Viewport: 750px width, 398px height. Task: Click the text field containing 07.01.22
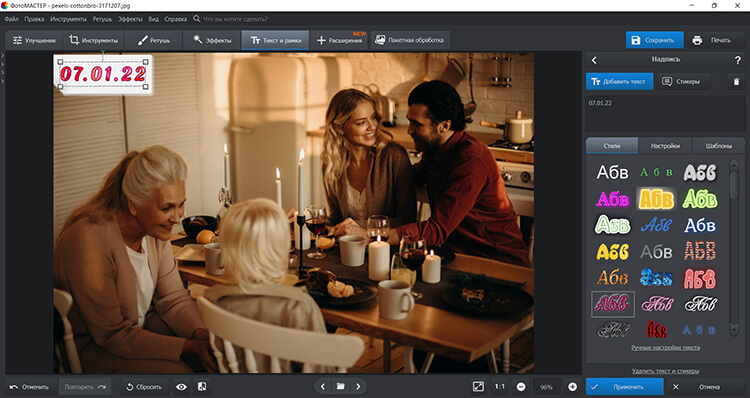[x=665, y=114]
